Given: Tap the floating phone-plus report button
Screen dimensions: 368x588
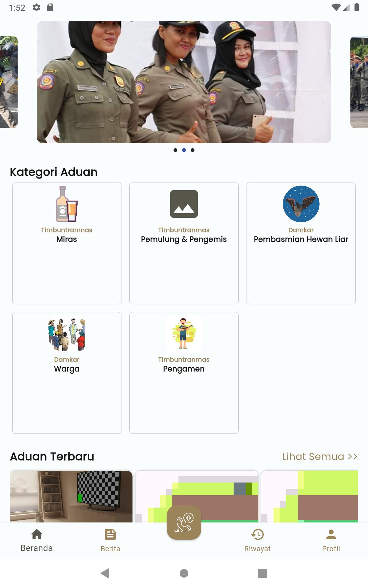Looking at the screenshot, I should point(184,522).
